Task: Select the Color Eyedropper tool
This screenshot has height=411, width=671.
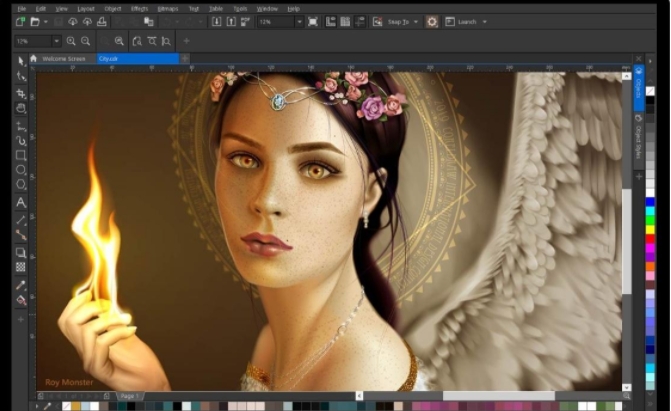Action: pos(21,285)
